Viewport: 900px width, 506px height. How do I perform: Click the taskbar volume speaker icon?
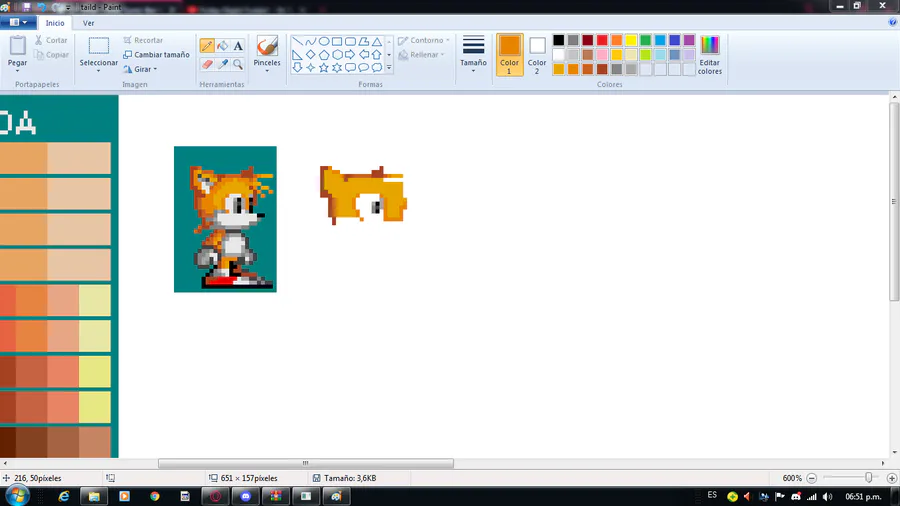(x=827, y=496)
